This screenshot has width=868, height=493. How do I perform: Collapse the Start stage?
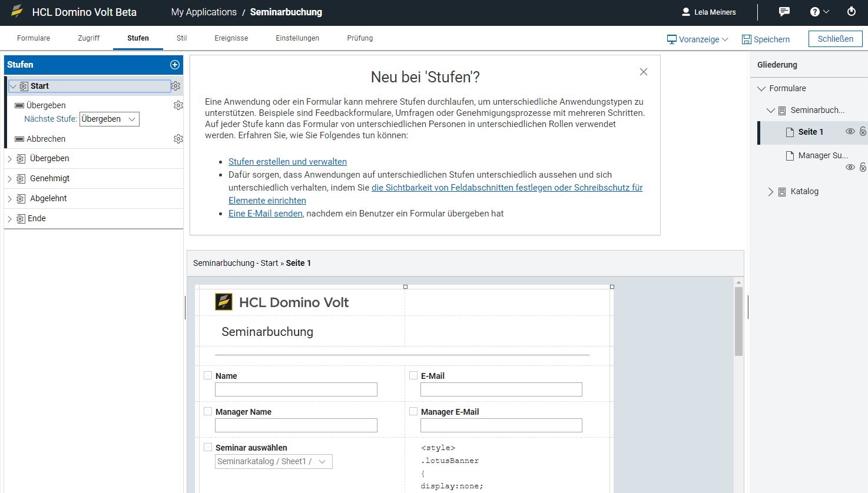click(x=13, y=86)
